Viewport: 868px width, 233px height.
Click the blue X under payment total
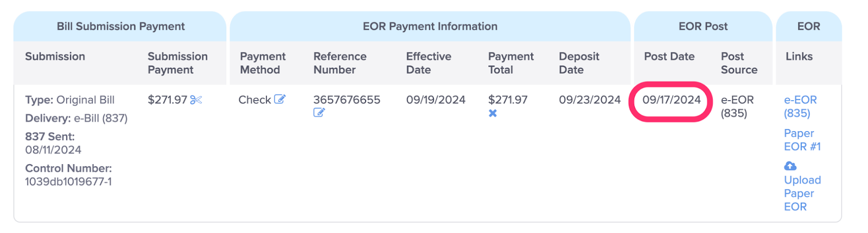(x=493, y=113)
